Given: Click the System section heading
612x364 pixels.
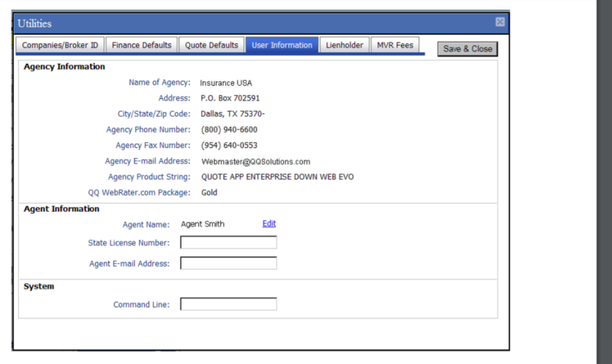Looking at the screenshot, I should pyautogui.click(x=39, y=286).
